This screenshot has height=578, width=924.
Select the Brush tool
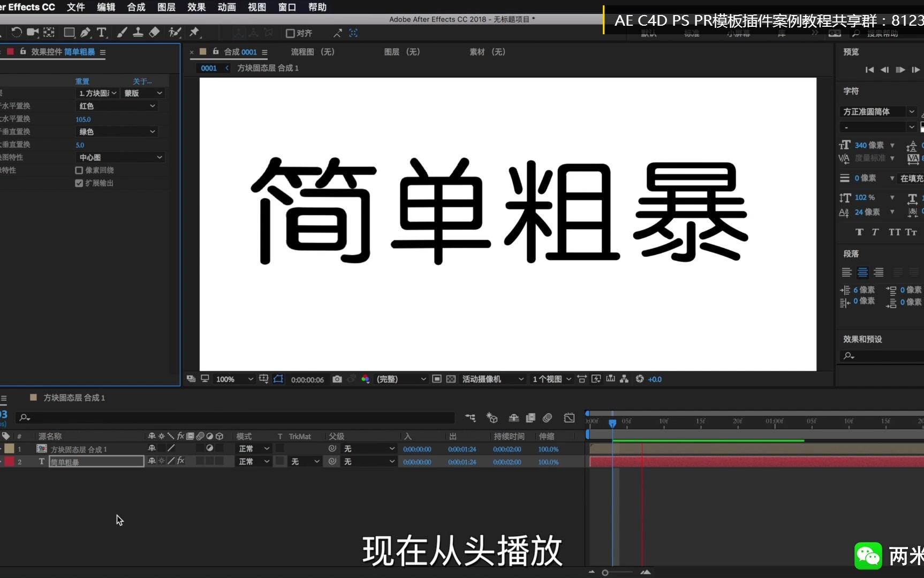point(122,33)
